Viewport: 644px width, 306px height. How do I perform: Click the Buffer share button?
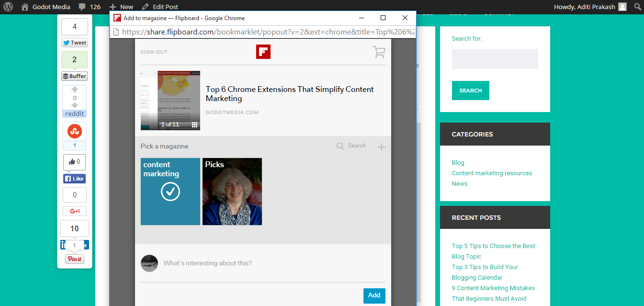74,76
